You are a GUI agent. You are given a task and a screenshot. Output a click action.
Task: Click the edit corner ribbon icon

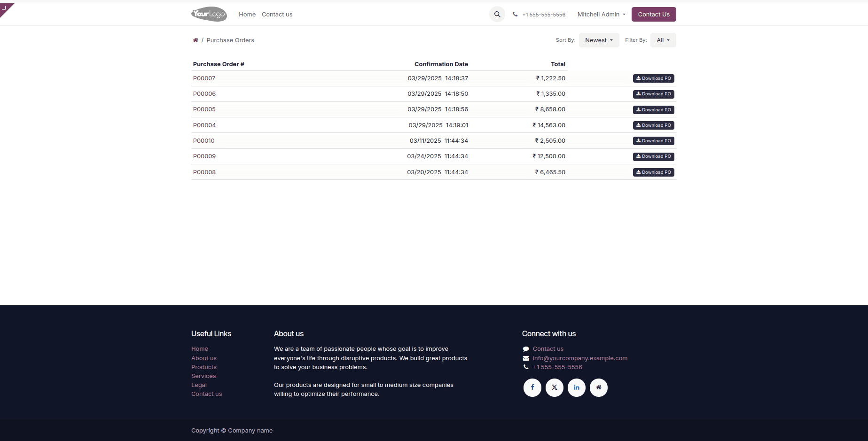click(5, 8)
